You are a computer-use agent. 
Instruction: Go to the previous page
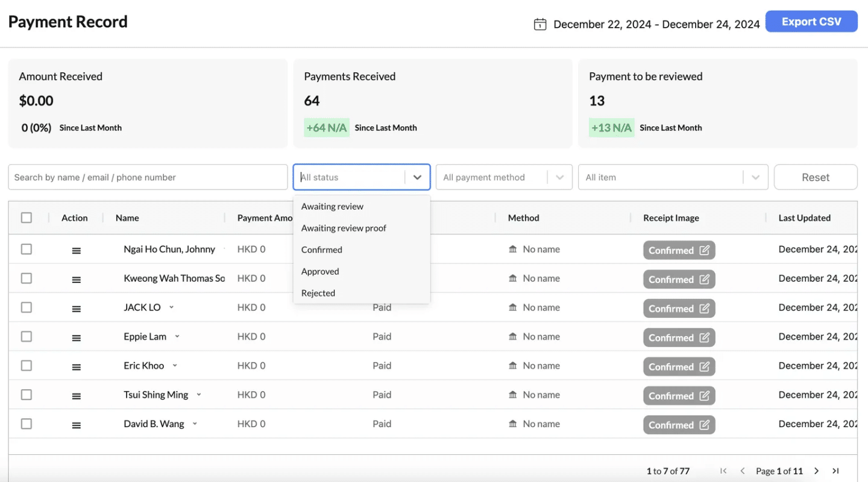743,471
